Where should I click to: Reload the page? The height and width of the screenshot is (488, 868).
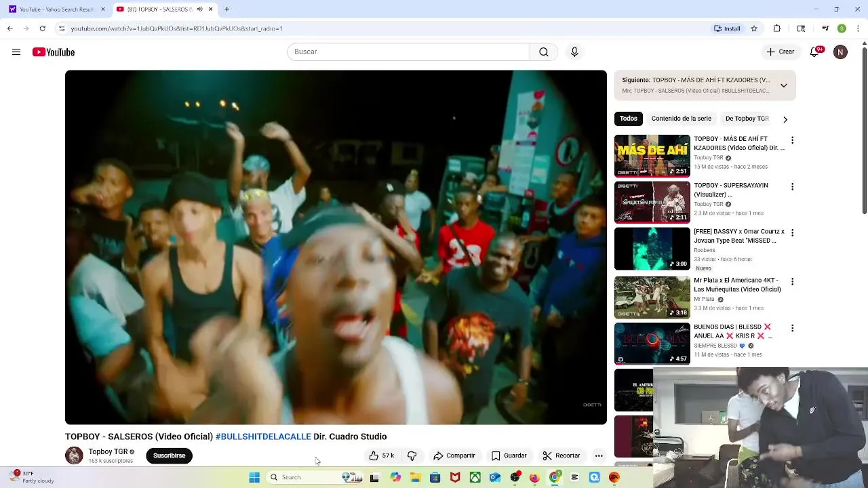click(42, 28)
